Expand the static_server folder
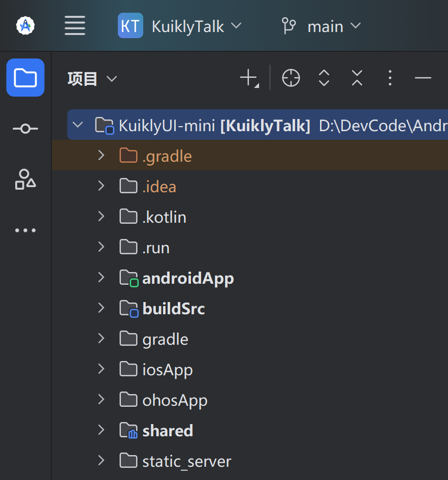The width and height of the screenshot is (448, 480). coord(101,460)
